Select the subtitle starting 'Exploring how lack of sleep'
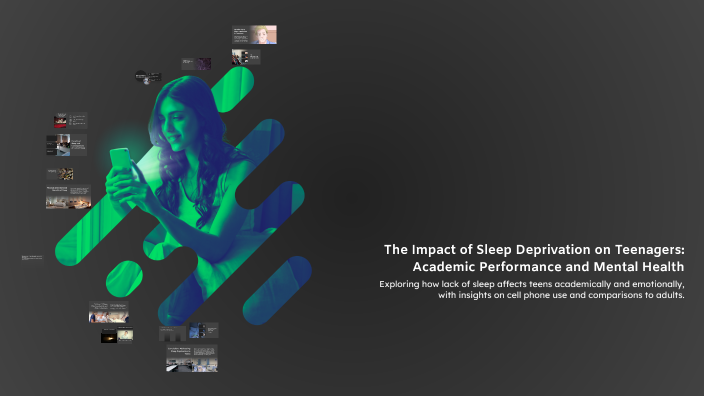Viewport: 704px width, 396px height. (x=532, y=290)
